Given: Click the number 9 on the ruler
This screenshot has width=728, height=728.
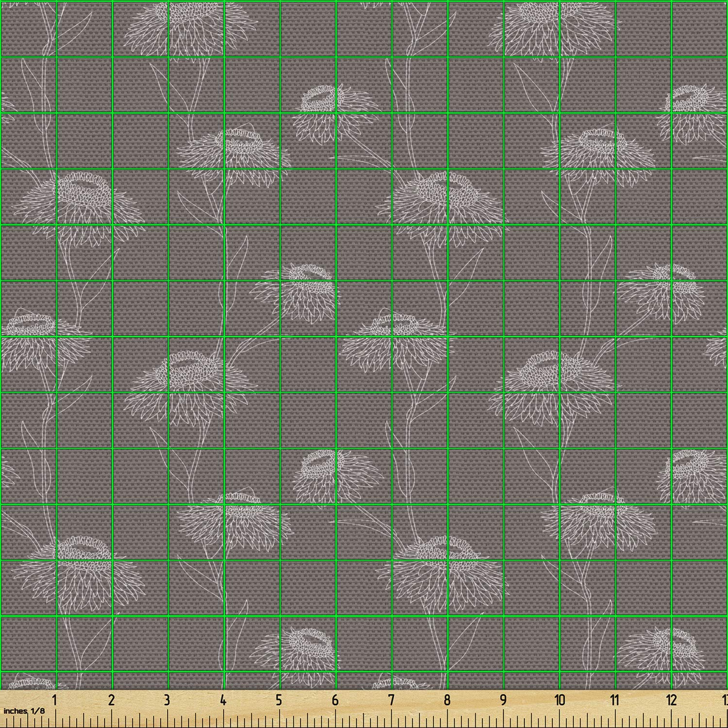Looking at the screenshot, I should [503, 700].
